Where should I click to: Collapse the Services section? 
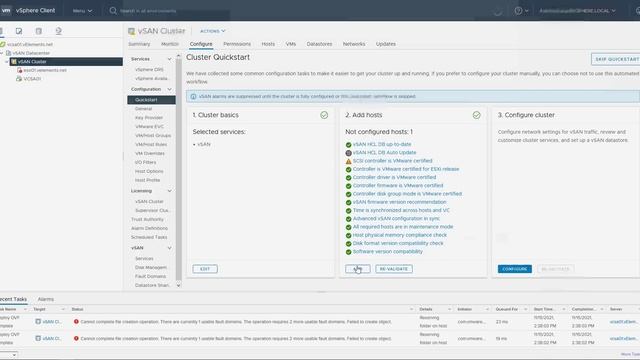click(169, 59)
